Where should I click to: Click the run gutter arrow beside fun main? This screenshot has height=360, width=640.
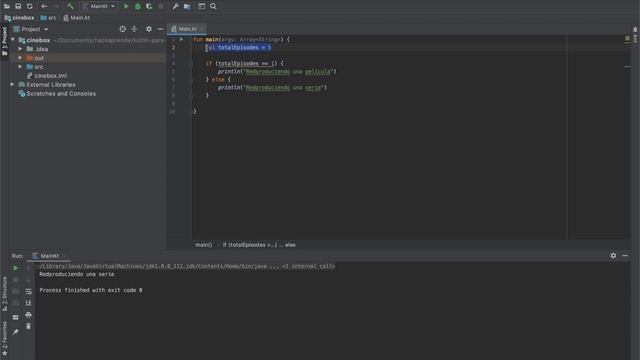pos(181,40)
